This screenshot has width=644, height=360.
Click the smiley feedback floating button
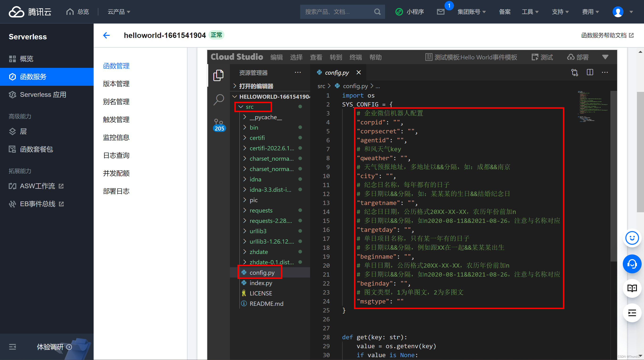(632, 238)
